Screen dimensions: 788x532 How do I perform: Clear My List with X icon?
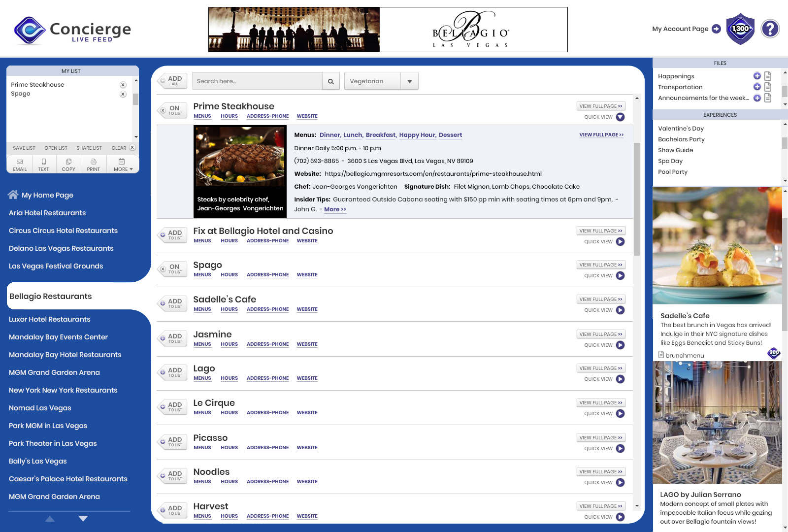tap(132, 147)
